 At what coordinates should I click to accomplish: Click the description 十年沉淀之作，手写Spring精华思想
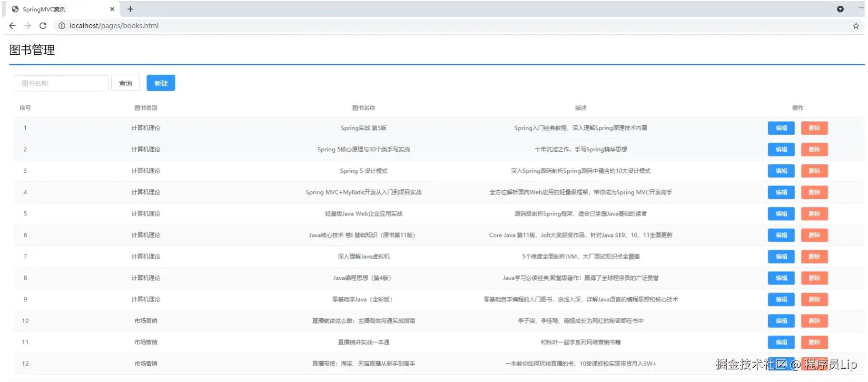[x=581, y=149]
